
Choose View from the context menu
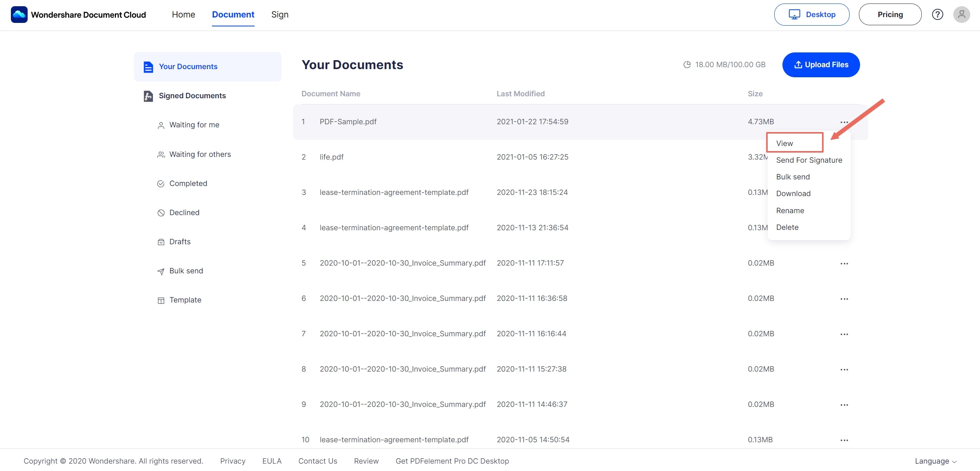click(785, 144)
